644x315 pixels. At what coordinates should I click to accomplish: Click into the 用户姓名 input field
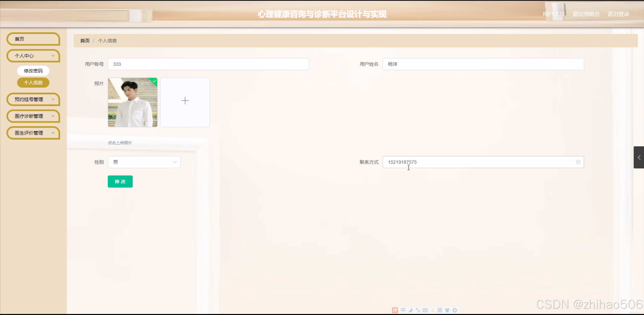point(483,64)
